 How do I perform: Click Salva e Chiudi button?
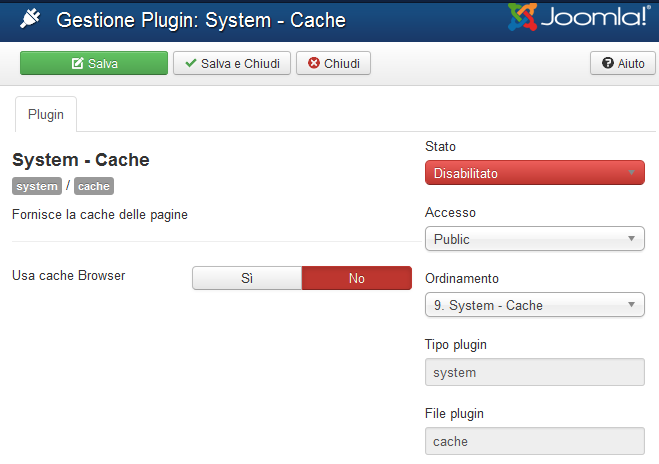[x=232, y=63]
